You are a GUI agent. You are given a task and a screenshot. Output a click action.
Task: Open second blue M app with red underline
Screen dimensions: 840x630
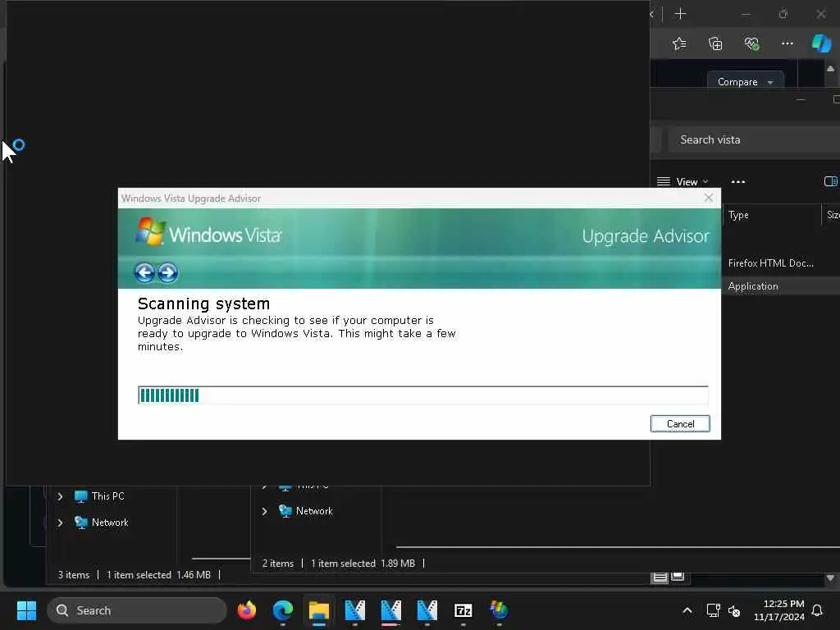tap(390, 610)
